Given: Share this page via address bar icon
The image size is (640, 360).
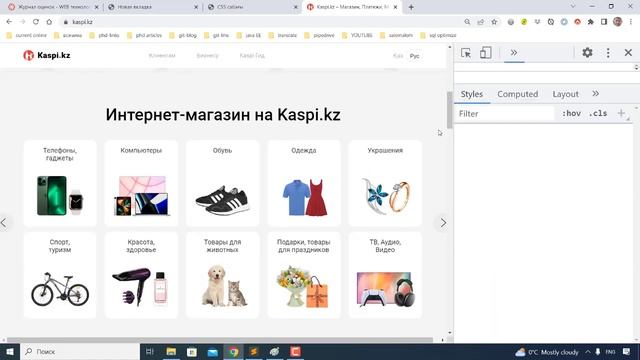Looking at the screenshot, I should pos(481,22).
